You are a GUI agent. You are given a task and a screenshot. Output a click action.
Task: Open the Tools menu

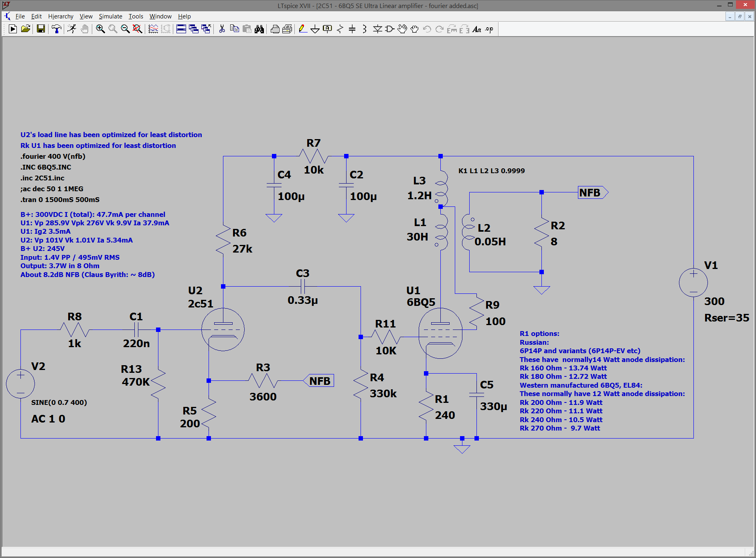coord(136,16)
